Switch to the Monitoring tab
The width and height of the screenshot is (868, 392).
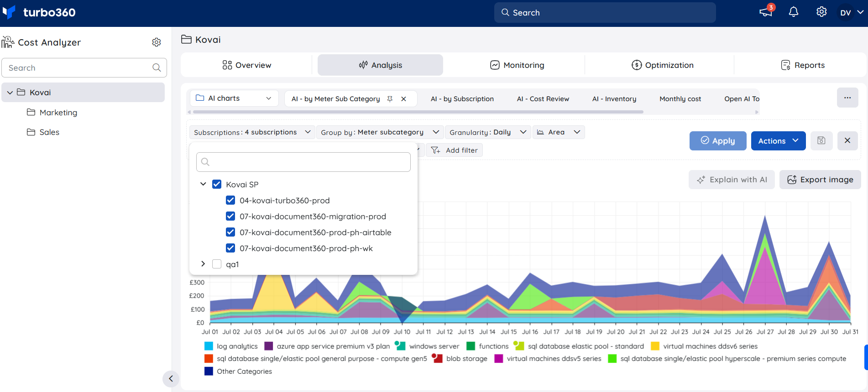pos(517,65)
